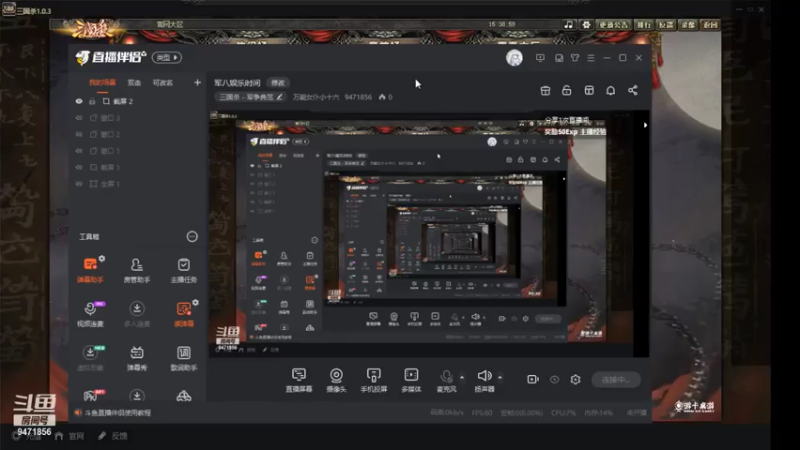This screenshot has height=450, width=800.
Task: Click the stream preview canvas
Action: (429, 234)
